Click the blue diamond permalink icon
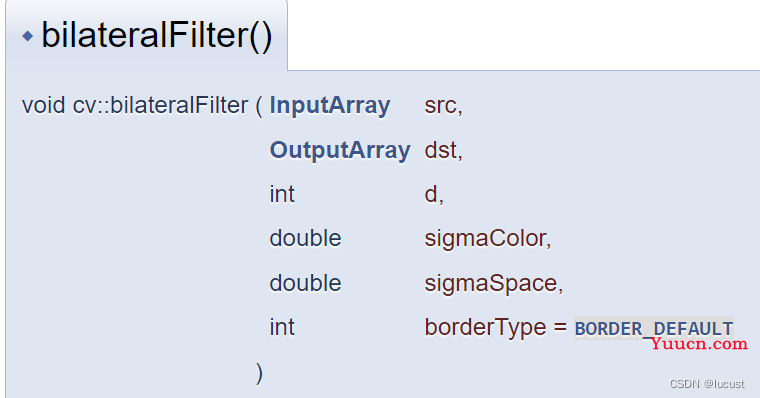This screenshot has width=760, height=398. pos(28,36)
